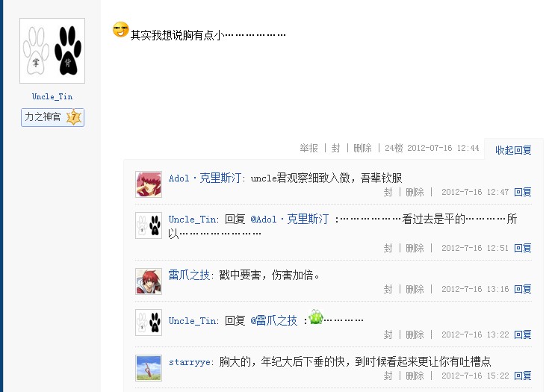The height and width of the screenshot is (392, 552).
Task: Click the level 7 star badge icon
Action: point(74,117)
